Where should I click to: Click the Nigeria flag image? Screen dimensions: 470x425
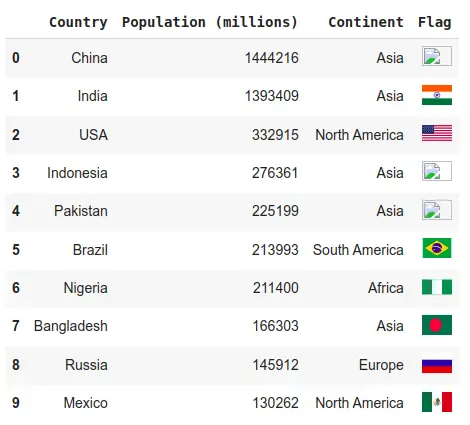point(437,287)
